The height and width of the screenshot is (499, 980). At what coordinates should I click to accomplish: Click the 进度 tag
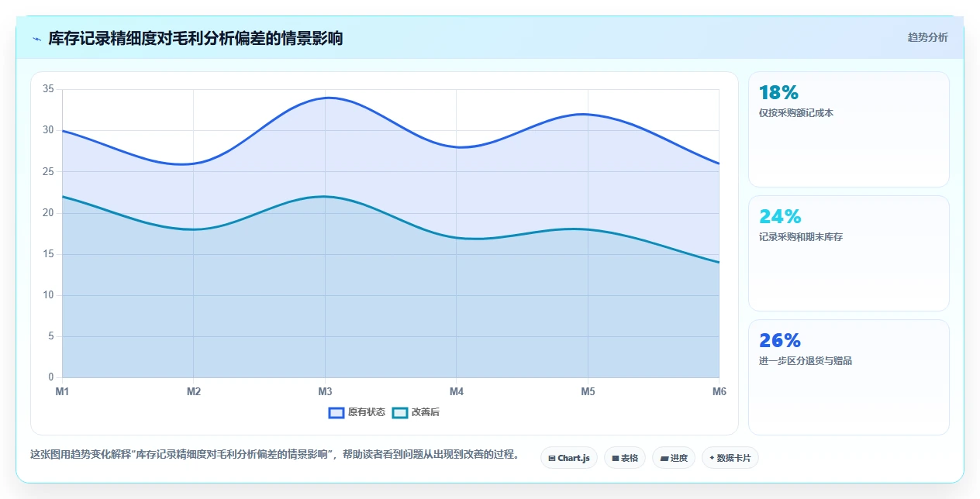(674, 458)
